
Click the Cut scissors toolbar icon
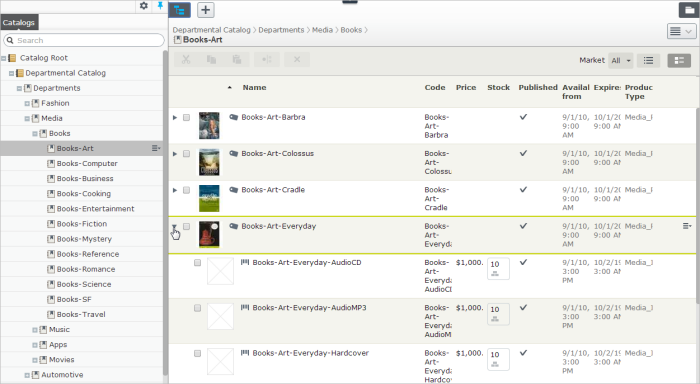pos(186,59)
